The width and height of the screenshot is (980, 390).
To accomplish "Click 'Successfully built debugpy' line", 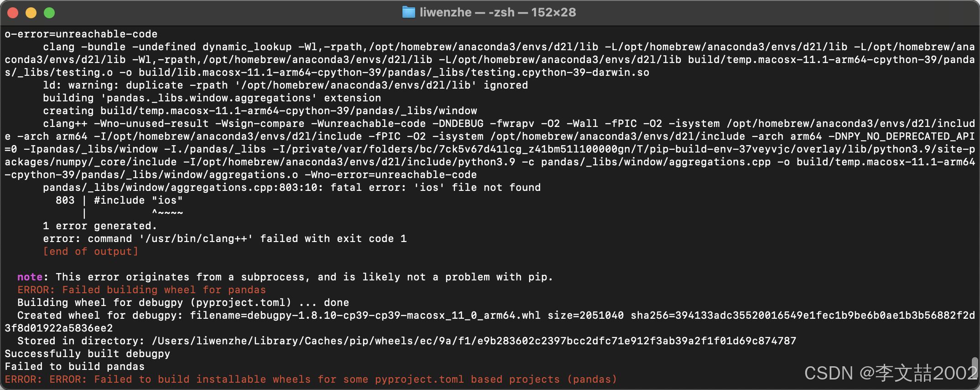I will click(87, 353).
